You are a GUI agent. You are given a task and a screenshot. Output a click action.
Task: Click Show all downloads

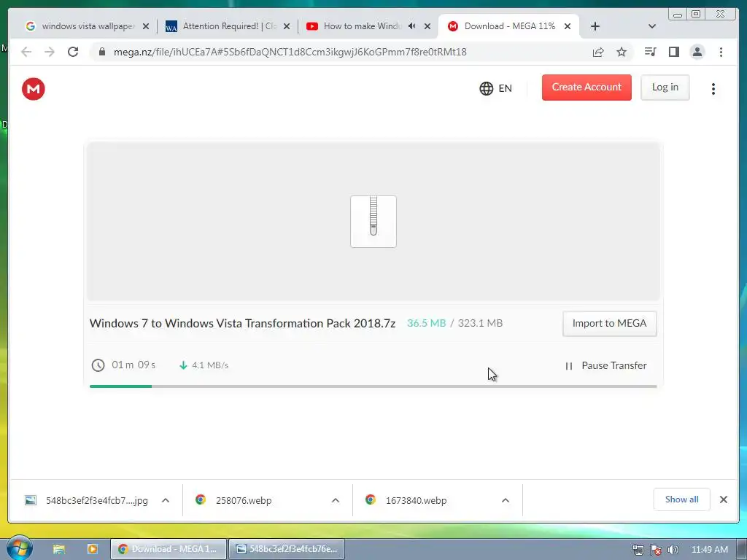click(682, 499)
